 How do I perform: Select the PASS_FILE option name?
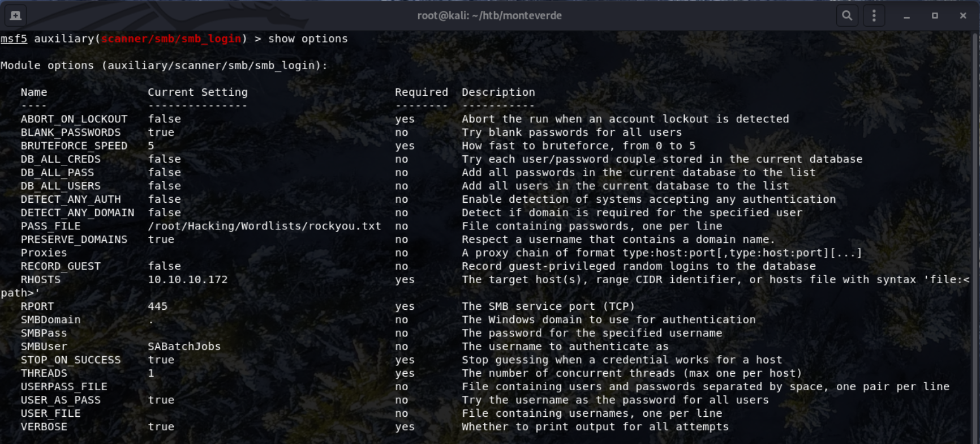tap(50, 226)
